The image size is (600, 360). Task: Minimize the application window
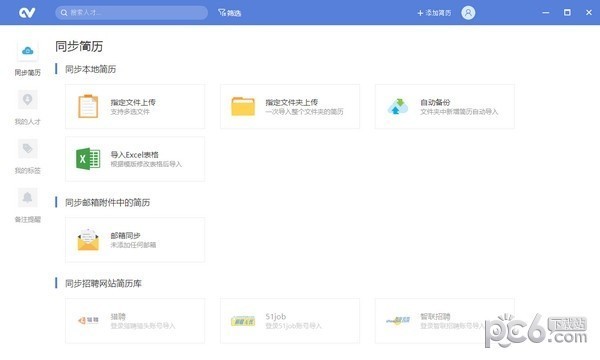546,13
